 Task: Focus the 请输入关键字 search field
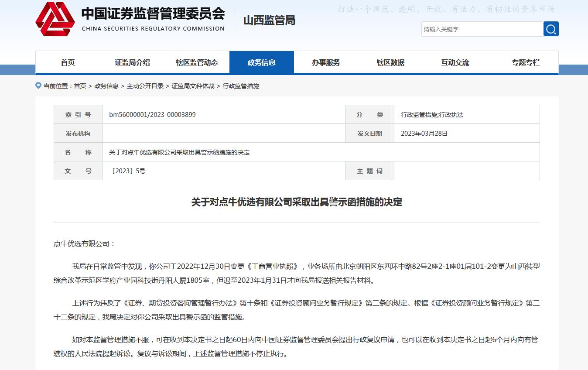482,29
